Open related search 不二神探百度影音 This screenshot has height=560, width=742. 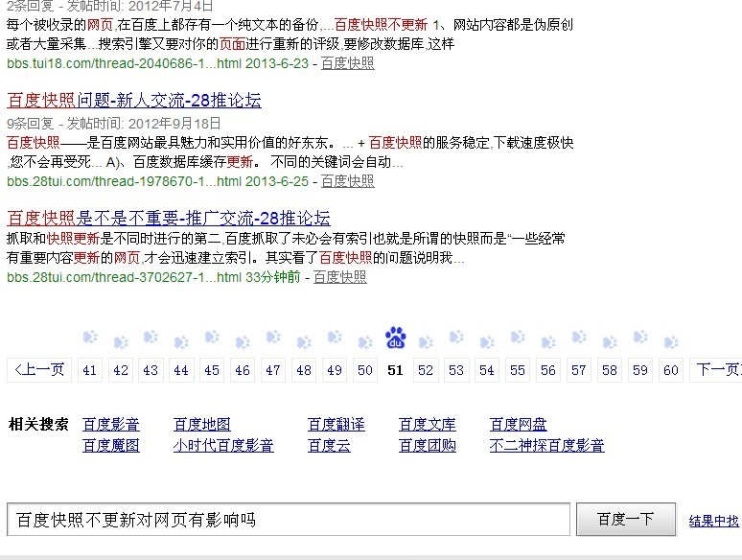coord(547,446)
